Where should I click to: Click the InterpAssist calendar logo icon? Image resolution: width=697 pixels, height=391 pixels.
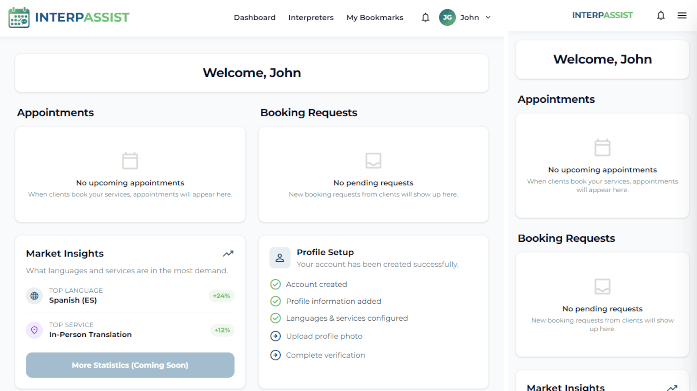(x=19, y=18)
